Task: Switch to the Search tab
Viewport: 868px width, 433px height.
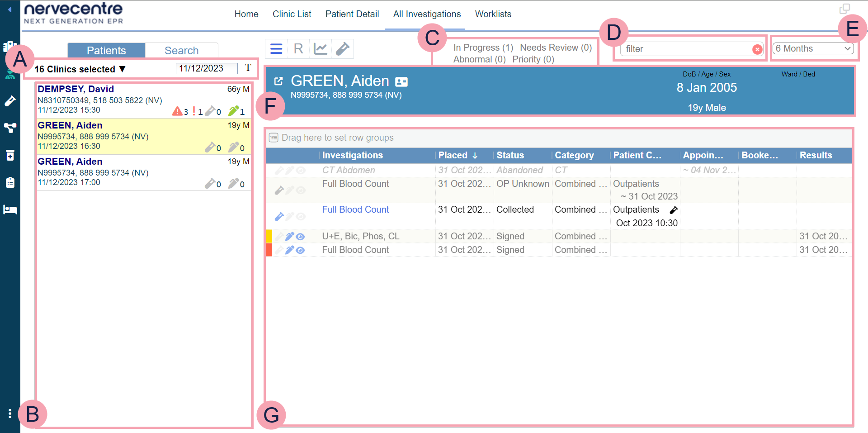Action: 181,50
